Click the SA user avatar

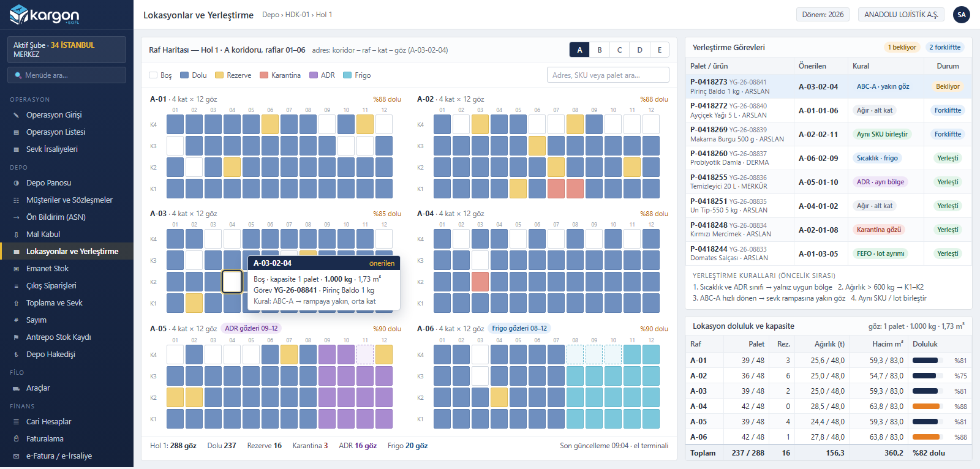tap(962, 15)
